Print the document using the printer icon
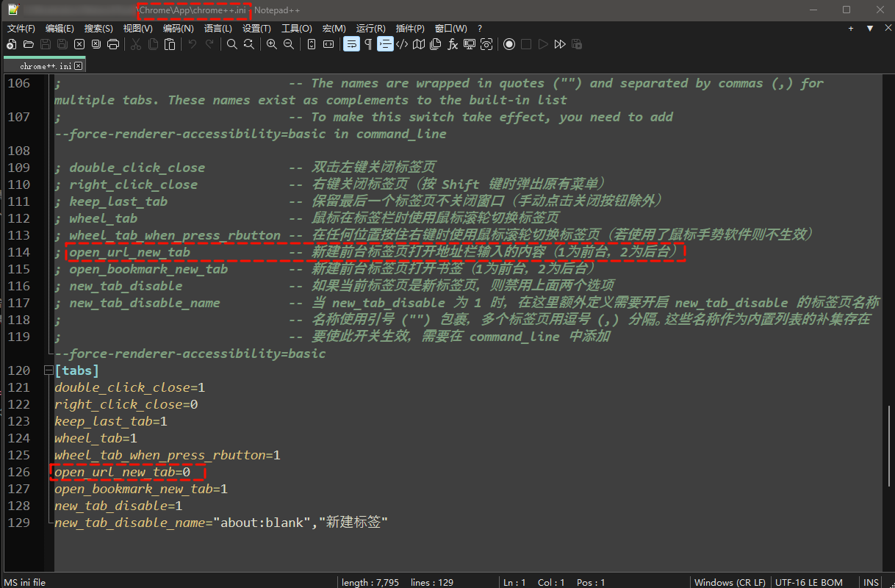Screen dimensions: 895x588 [x=113, y=45]
